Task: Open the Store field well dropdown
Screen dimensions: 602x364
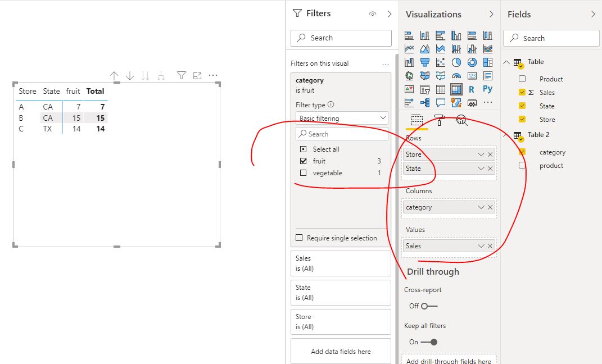Action: click(x=481, y=154)
